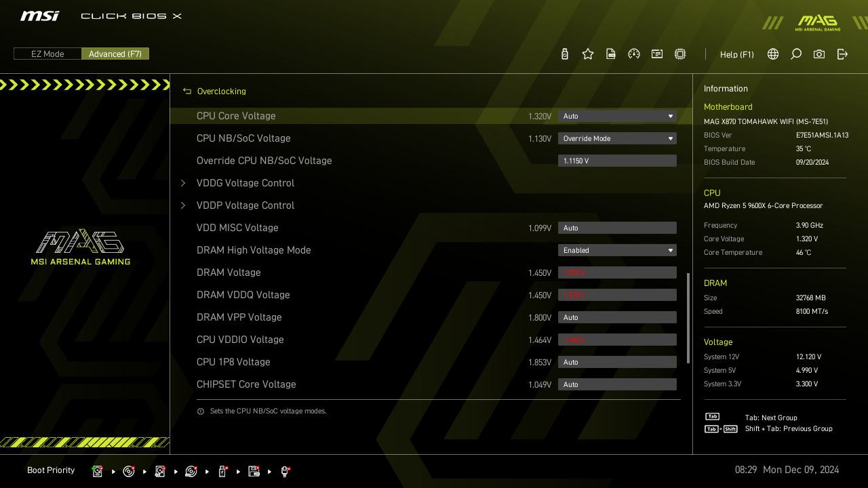Viewport: 868px width, 488px height.
Task: Select the Advanced (F7) mode tab
Action: (115, 54)
